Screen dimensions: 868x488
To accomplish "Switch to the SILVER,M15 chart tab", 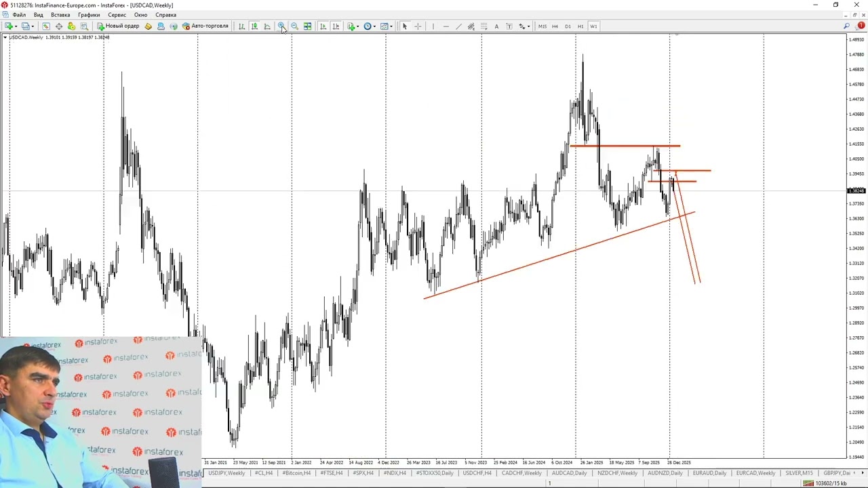I will coord(799,473).
